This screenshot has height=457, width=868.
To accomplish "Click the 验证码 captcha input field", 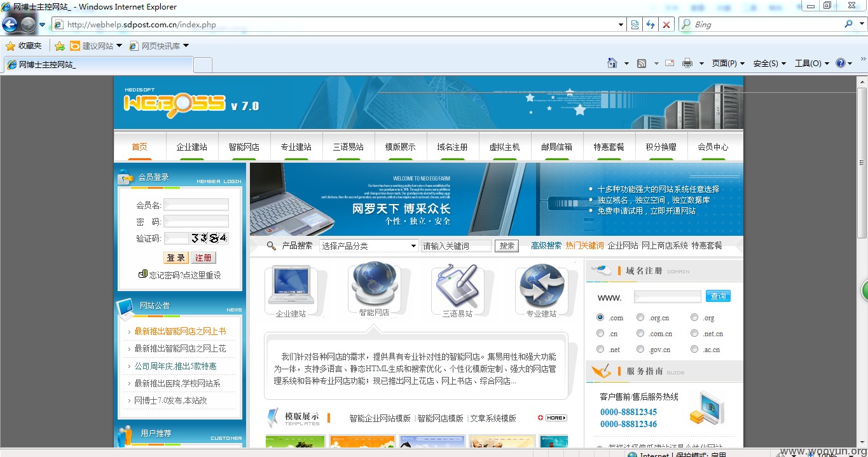I will click(x=176, y=238).
